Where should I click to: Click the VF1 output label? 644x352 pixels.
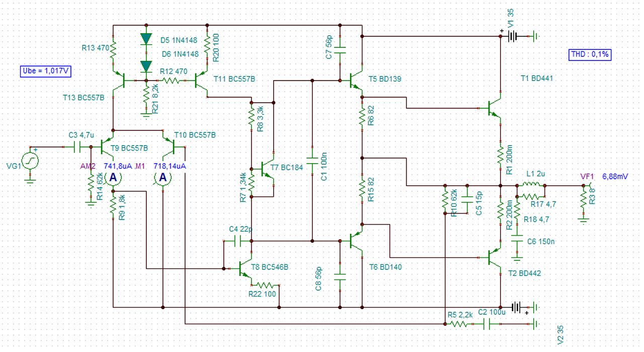[588, 176]
